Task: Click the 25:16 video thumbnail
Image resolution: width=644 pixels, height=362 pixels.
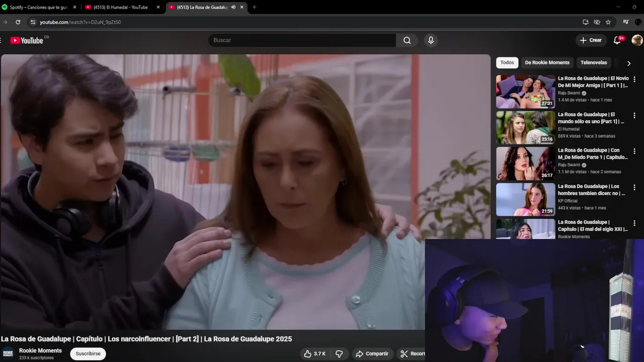Action: click(525, 128)
